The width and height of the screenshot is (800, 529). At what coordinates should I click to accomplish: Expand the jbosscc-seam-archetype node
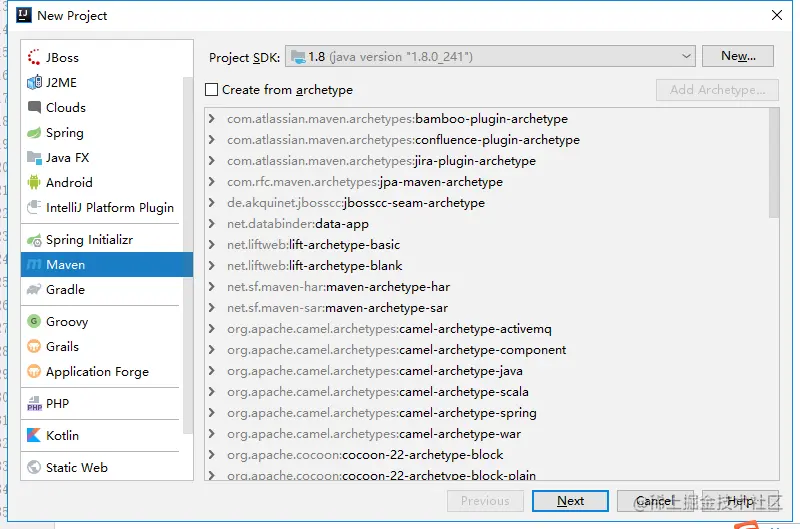212,203
